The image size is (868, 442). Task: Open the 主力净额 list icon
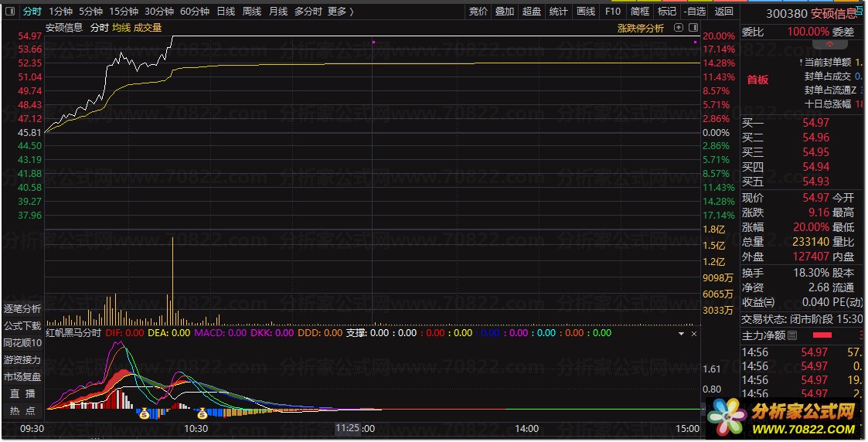click(x=792, y=335)
